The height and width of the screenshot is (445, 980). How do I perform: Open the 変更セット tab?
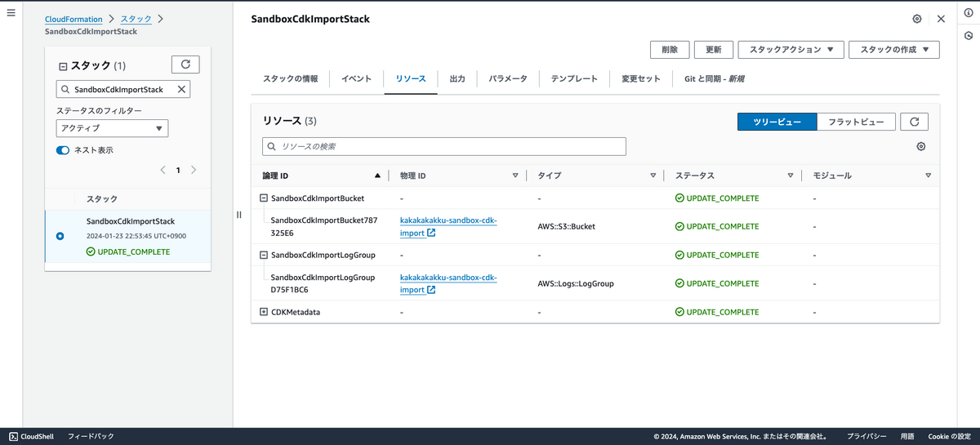click(641, 79)
